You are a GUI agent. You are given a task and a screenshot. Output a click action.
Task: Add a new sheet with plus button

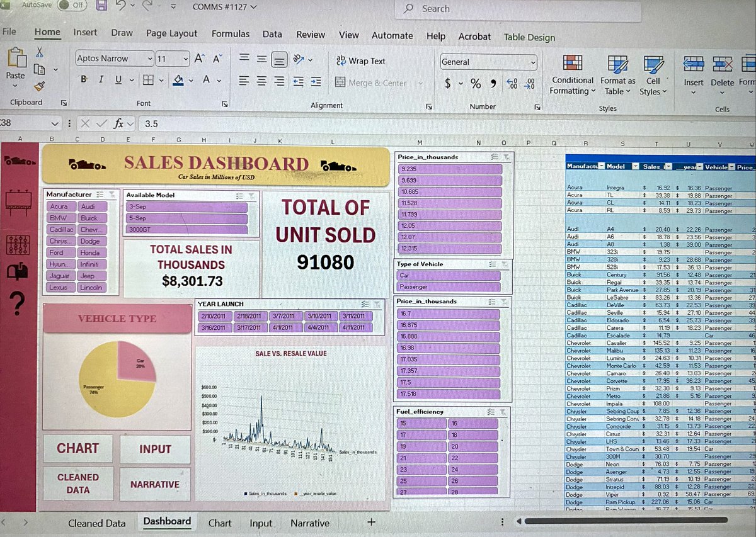pyautogui.click(x=371, y=522)
